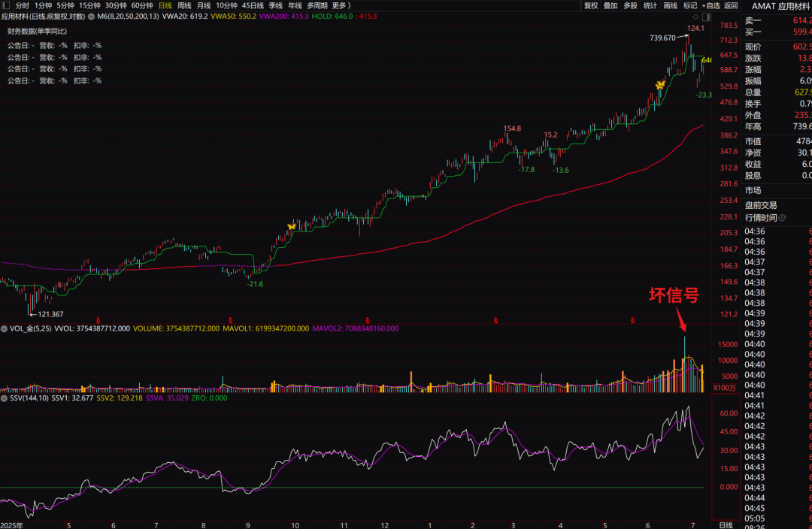
Task: Click the 换手 turnover row
Action: (x=777, y=104)
